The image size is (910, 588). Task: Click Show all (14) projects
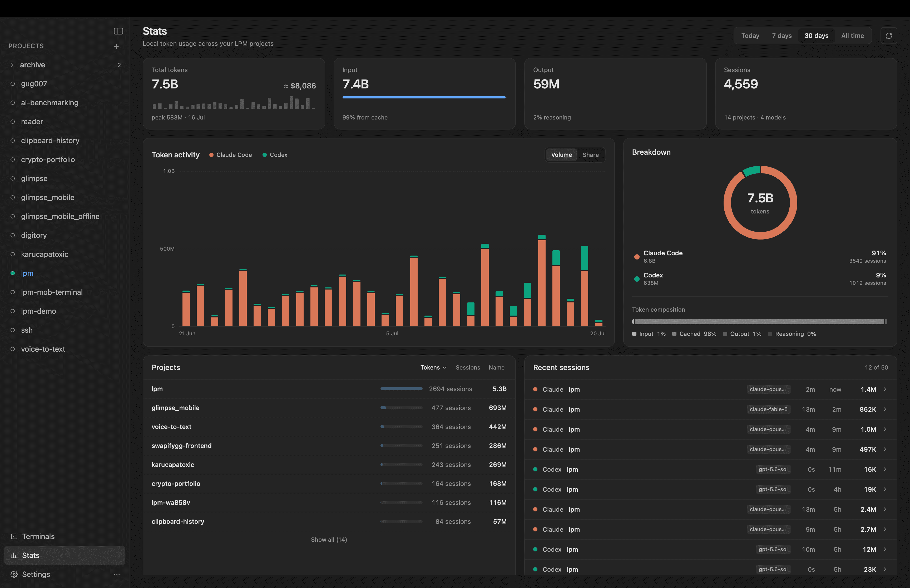[x=329, y=540]
